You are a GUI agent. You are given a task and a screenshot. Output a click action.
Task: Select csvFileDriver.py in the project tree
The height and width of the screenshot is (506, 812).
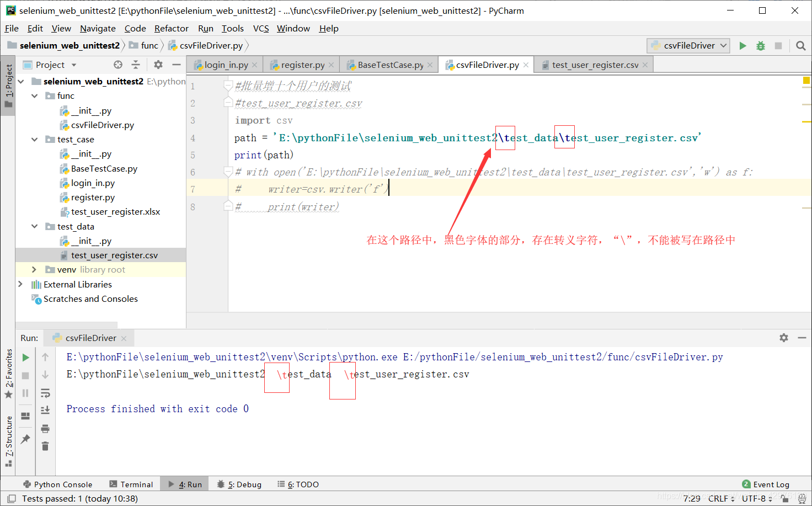(x=102, y=125)
